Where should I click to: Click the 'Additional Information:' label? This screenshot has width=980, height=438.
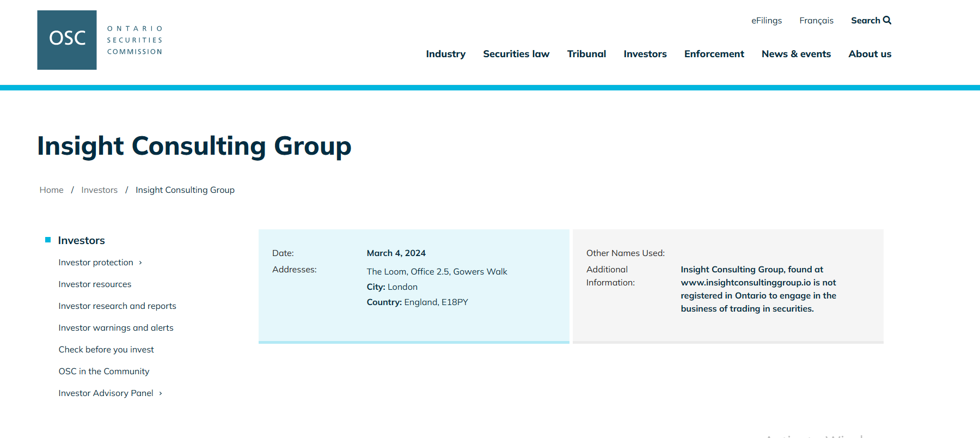(610, 276)
